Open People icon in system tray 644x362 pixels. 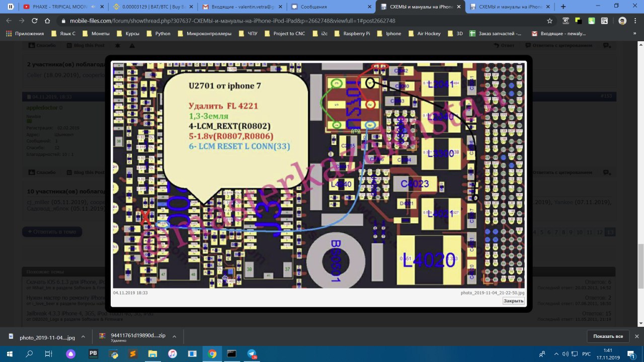click(x=542, y=354)
